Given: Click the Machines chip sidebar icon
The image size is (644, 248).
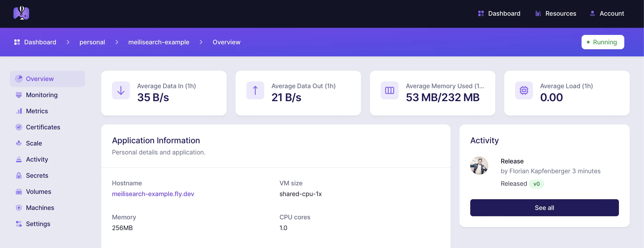Looking at the screenshot, I should 19,208.
